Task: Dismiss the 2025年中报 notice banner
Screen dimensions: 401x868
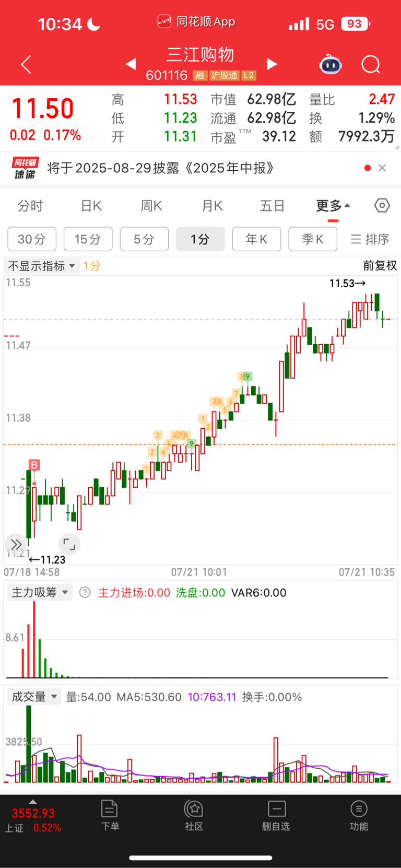Action: (x=382, y=168)
